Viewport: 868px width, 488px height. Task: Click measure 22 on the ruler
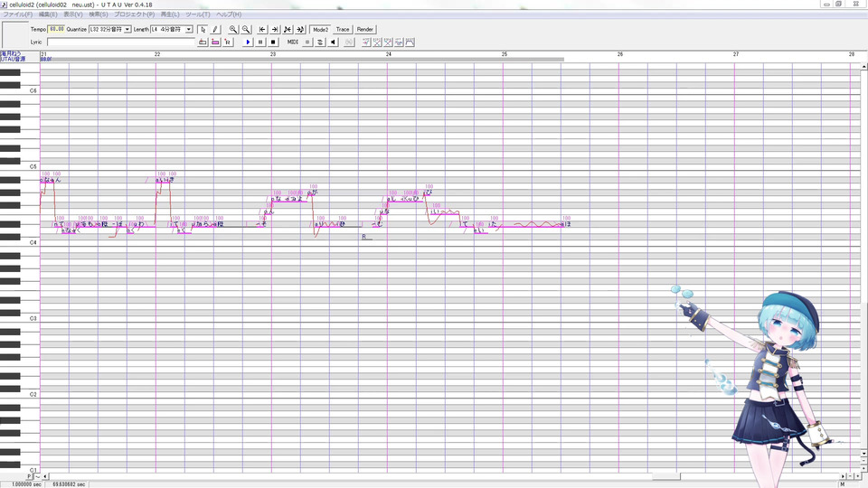(x=157, y=54)
